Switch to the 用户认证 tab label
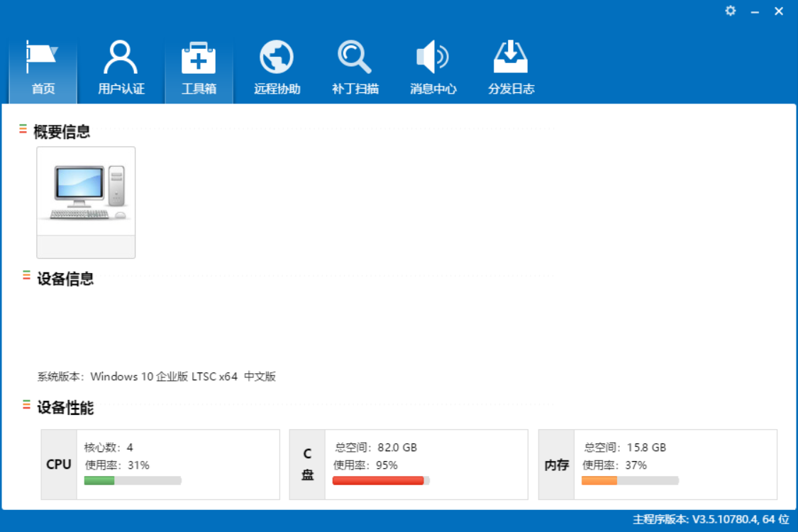The image size is (798, 532). coord(121,89)
